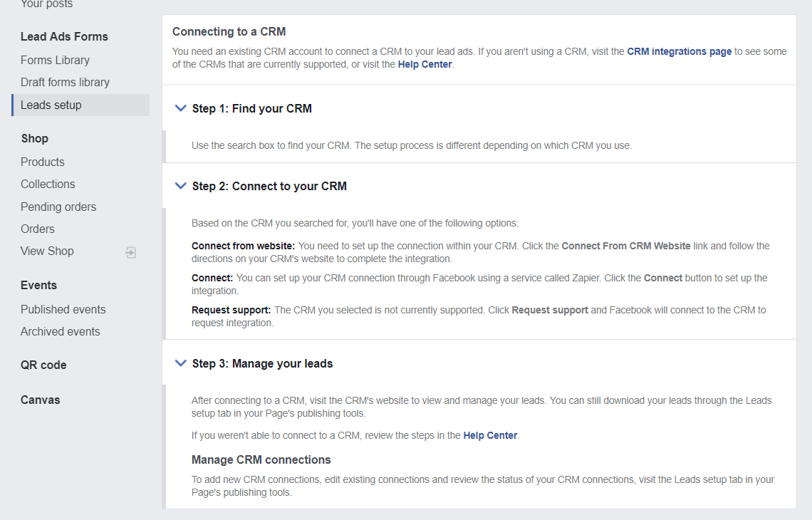Open Orders in sidebar
Screen dimensions: 812x520
(38, 229)
